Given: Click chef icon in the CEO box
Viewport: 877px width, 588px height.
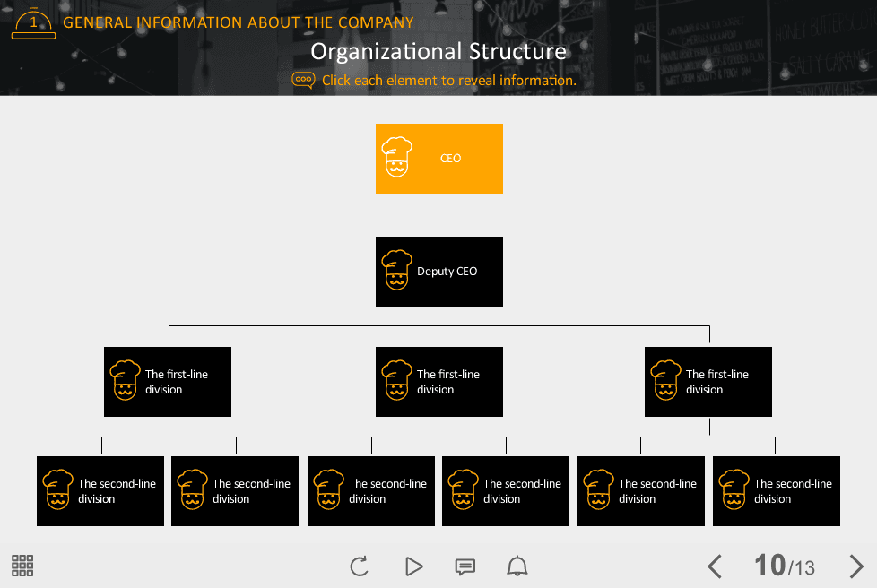Looking at the screenshot, I should click(396, 157).
